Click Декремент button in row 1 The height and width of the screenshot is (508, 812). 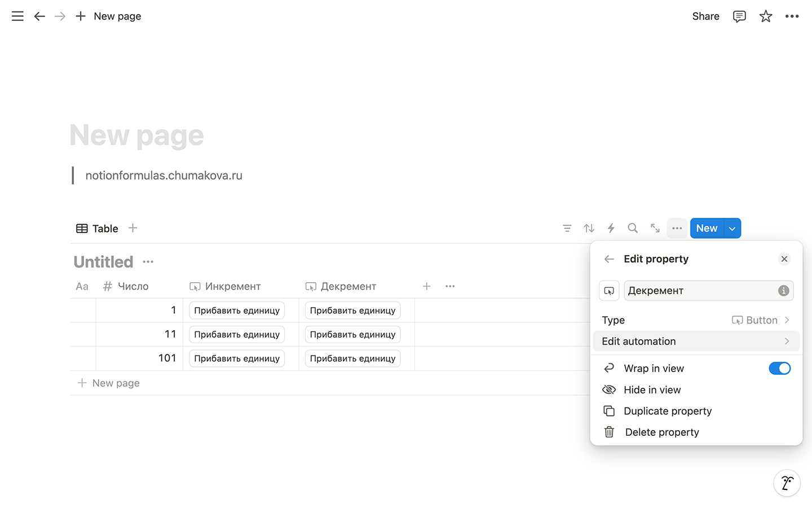tap(352, 310)
